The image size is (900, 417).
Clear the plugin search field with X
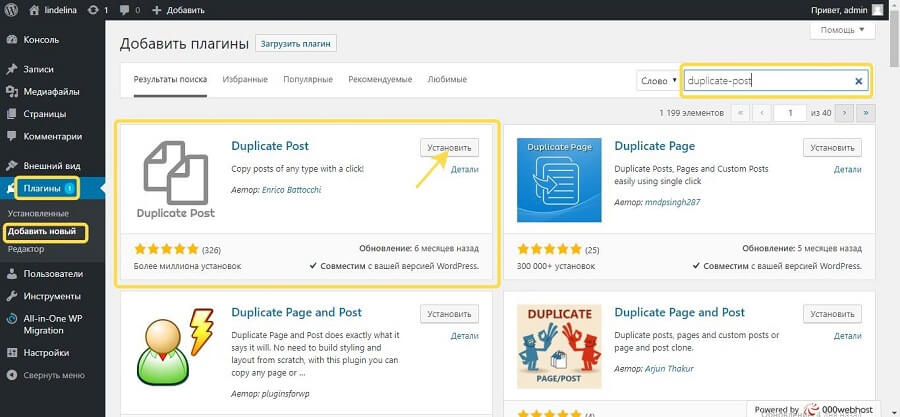point(858,81)
